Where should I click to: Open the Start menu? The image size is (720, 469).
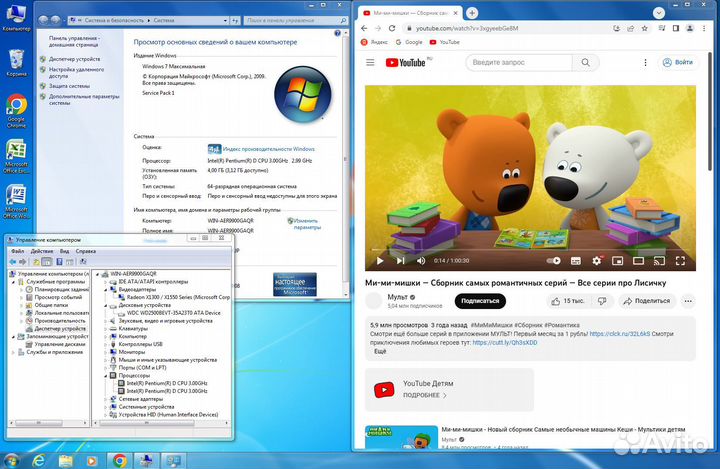11,460
